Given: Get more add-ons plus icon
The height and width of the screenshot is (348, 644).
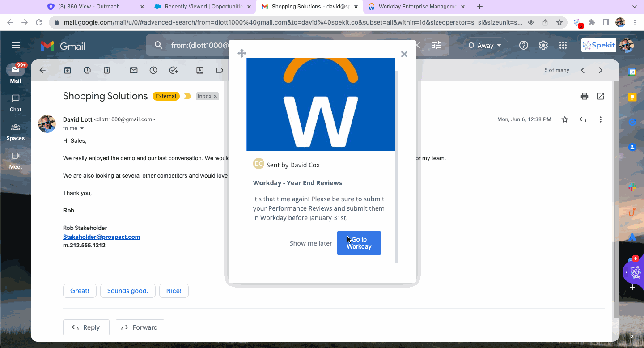Looking at the screenshot, I should point(632,287).
